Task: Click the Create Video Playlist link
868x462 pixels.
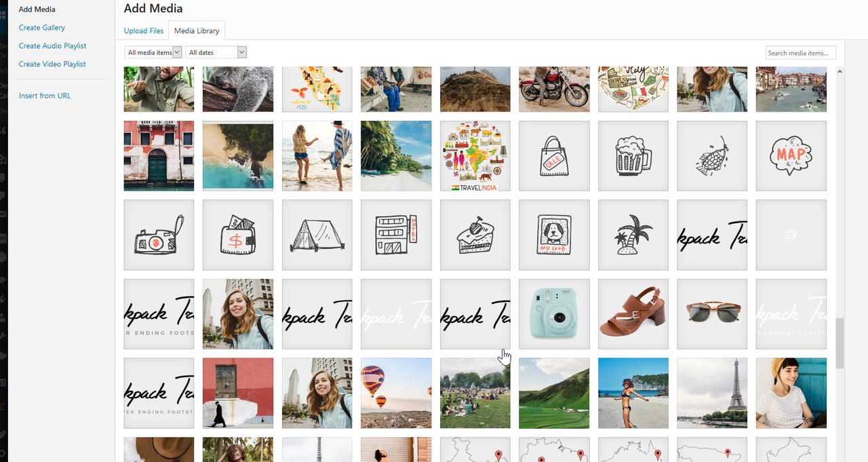Action: click(x=52, y=64)
